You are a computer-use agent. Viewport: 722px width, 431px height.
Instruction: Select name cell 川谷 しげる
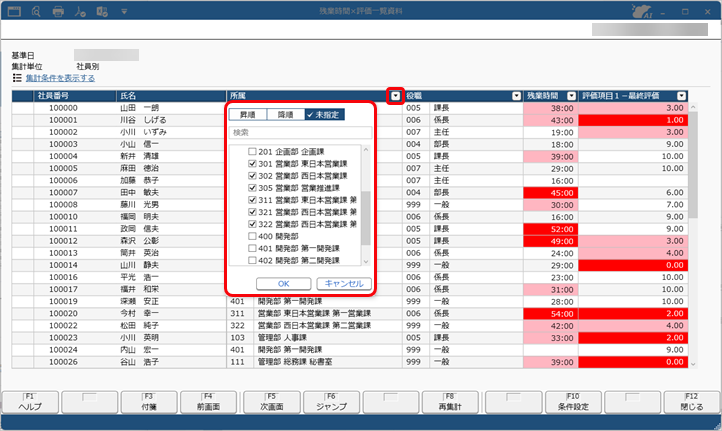coord(143,120)
